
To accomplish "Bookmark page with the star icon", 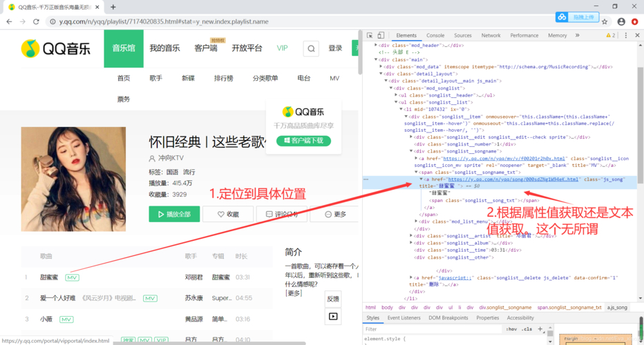I will pos(605,22).
